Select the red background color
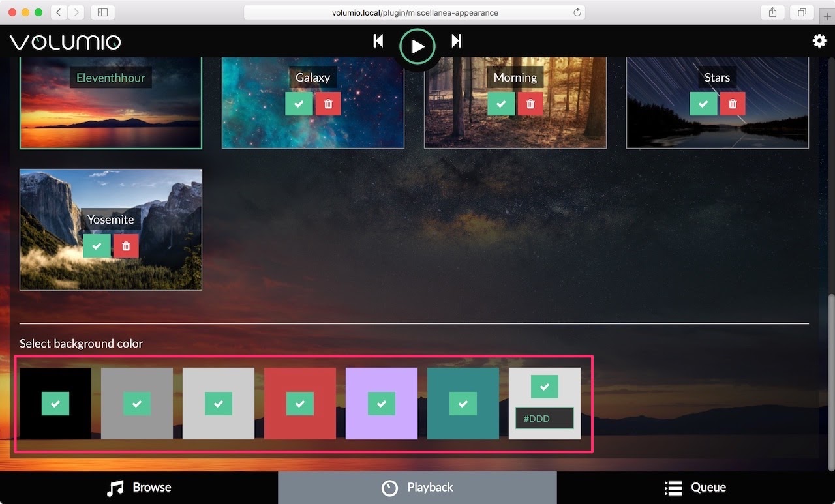The height and width of the screenshot is (504, 835). tap(300, 404)
